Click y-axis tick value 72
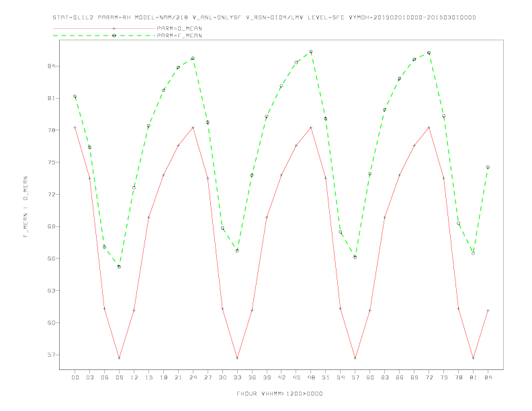 pos(52,194)
